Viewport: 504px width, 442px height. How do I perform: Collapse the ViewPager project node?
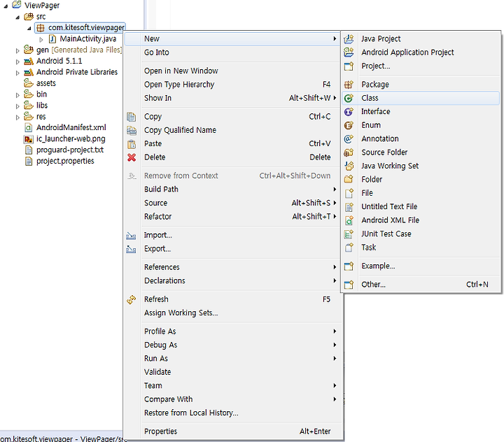pyautogui.click(x=6, y=6)
